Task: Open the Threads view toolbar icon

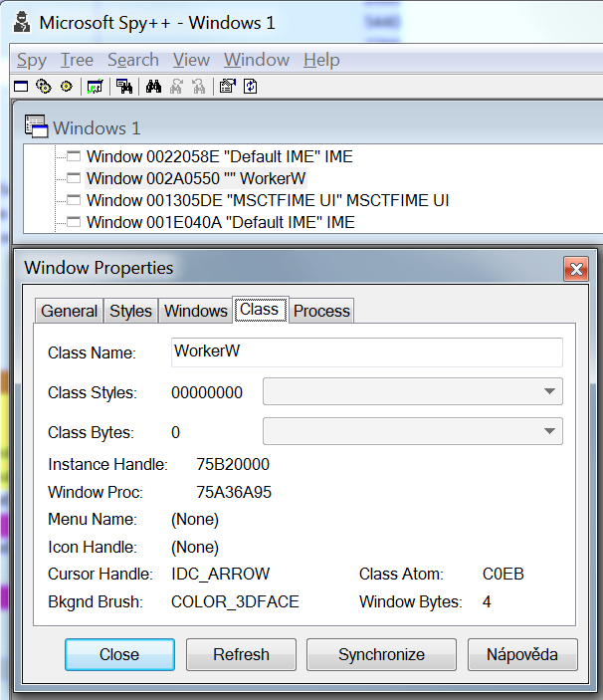Action: [66, 87]
